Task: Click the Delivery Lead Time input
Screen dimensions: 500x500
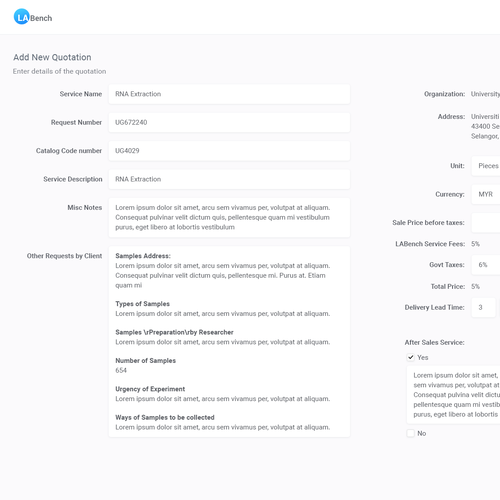Action: coord(483,307)
